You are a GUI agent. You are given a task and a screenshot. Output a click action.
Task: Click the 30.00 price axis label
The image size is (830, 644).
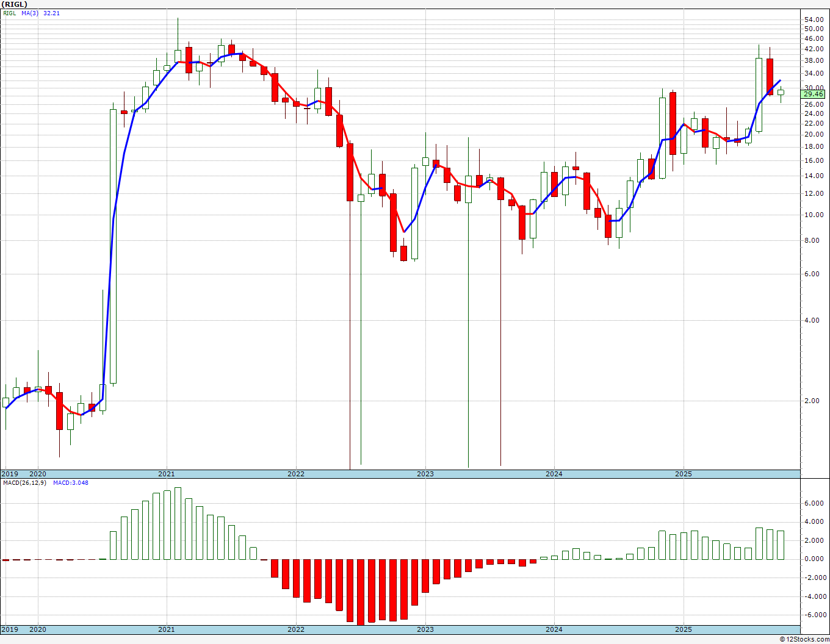814,87
